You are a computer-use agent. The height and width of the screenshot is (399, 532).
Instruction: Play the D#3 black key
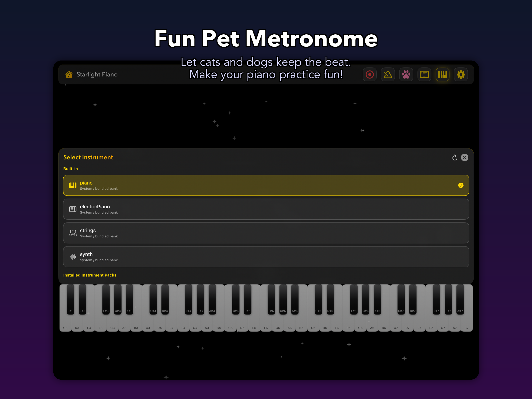pyautogui.click(x=82, y=299)
